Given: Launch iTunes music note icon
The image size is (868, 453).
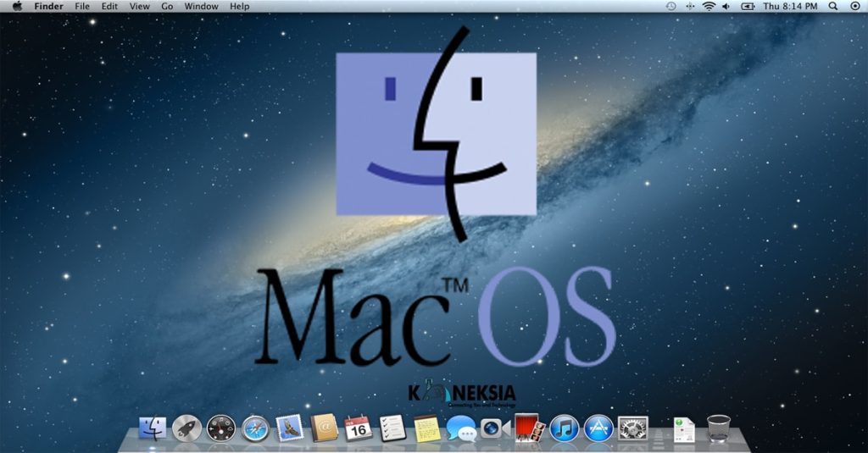Looking at the screenshot, I should click(x=564, y=428).
